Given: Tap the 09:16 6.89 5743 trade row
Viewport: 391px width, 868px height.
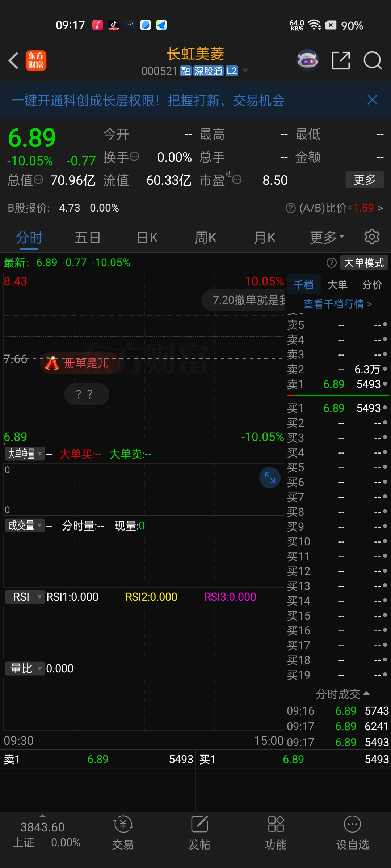Looking at the screenshot, I should pos(337,711).
